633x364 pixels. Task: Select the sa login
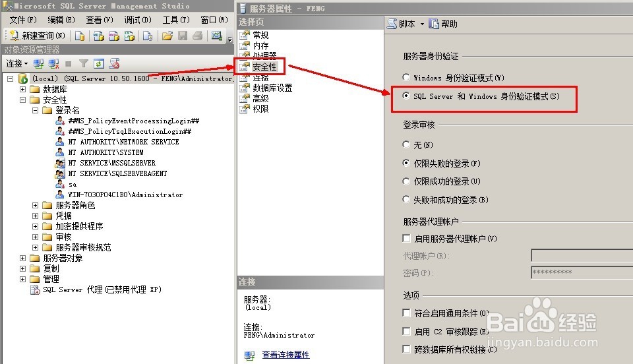point(73,185)
